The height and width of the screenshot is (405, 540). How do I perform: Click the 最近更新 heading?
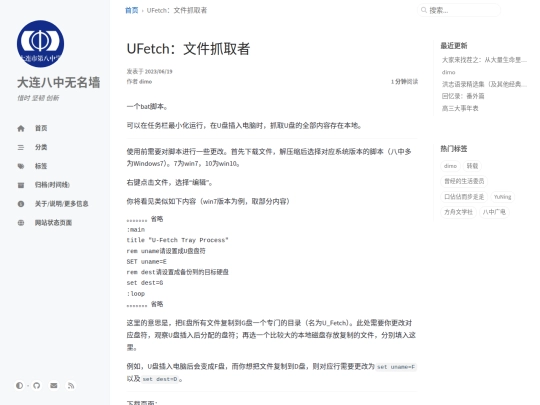pos(454,46)
